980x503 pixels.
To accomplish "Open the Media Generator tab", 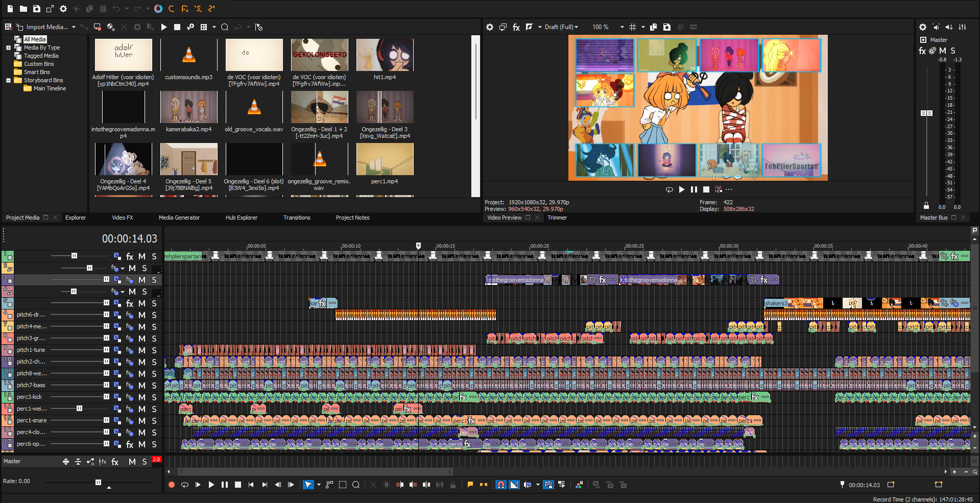I will 179,218.
